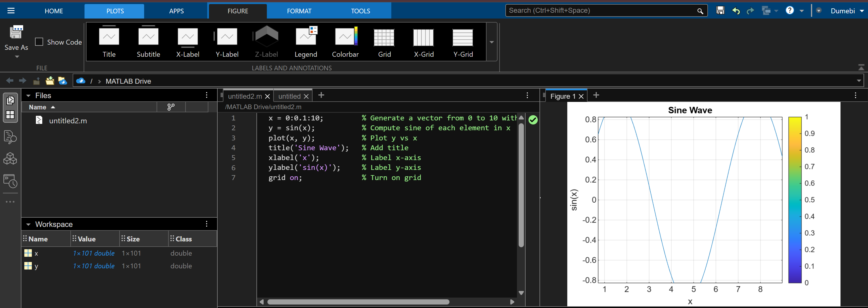Open Files panel options menu
The image size is (868, 308).
click(207, 95)
